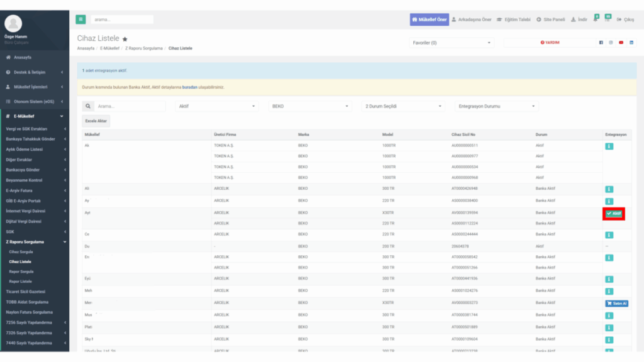The height and width of the screenshot is (362, 644).
Task: Expand the Entegrasyon Durumu dropdown
Action: coord(497,106)
